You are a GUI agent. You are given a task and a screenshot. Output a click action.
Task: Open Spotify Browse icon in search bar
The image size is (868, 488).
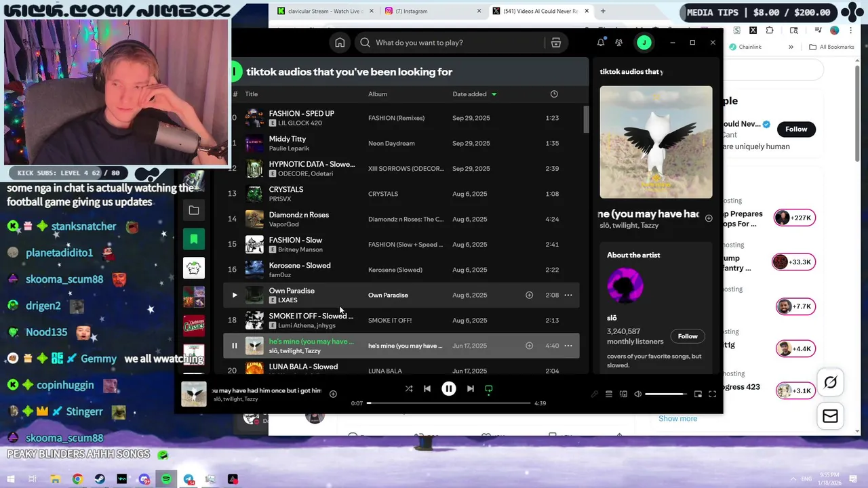click(x=556, y=43)
